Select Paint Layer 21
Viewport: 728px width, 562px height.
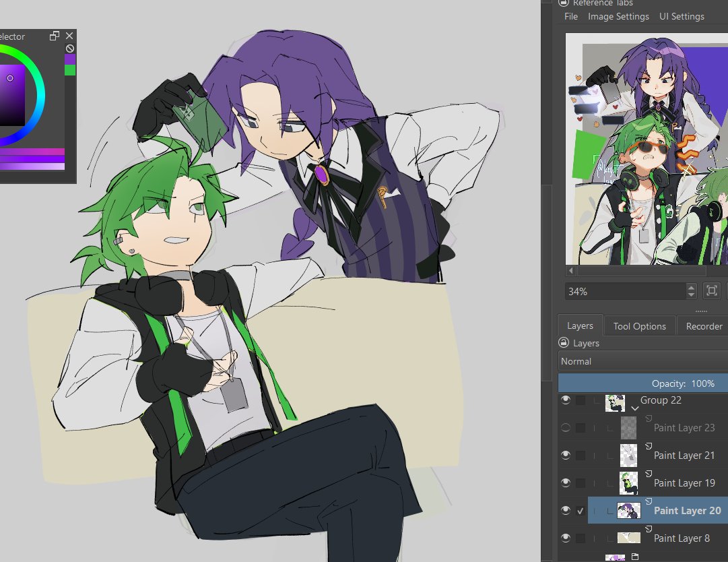(x=684, y=456)
